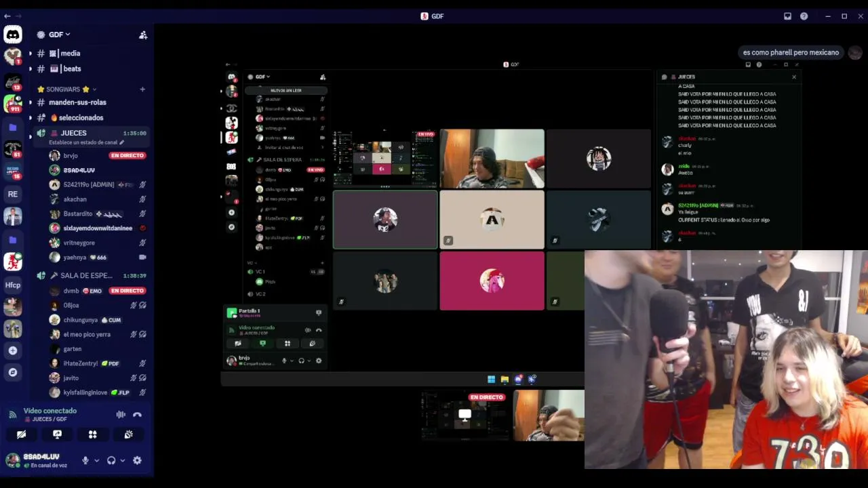868x488 pixels.
Task: Click the EN DIRECTO badge next to brvjo
Action: pos(127,156)
